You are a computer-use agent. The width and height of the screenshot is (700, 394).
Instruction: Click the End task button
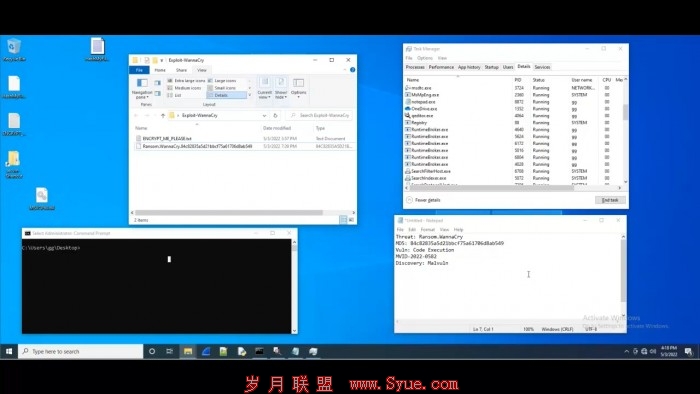point(610,200)
